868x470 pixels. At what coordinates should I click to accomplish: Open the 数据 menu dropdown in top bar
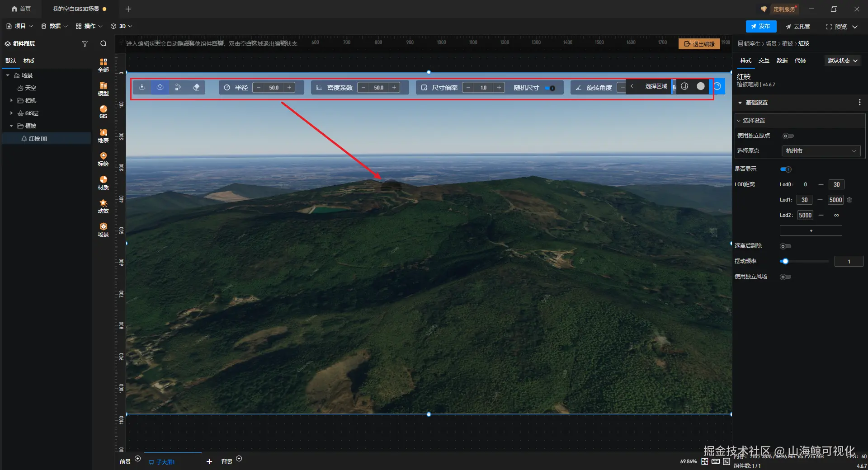54,26
